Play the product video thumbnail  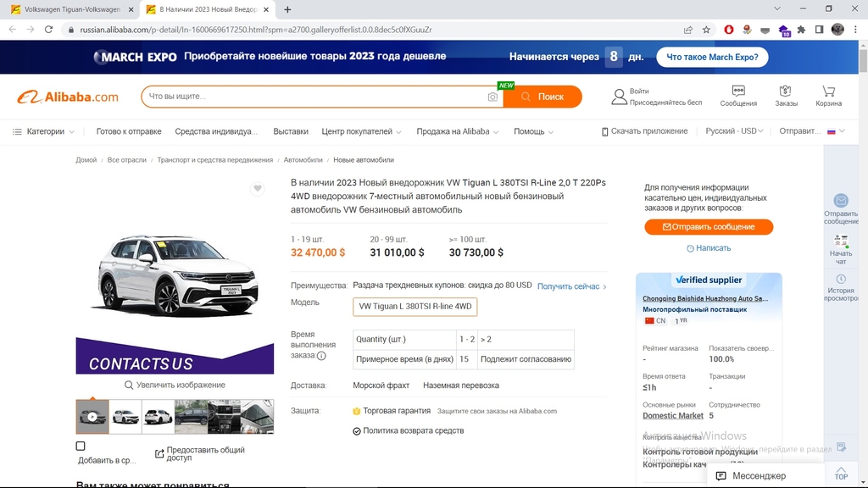[92, 417]
